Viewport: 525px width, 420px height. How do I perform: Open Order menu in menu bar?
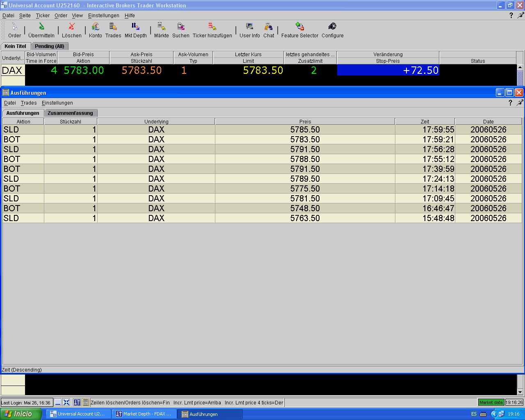tap(61, 16)
